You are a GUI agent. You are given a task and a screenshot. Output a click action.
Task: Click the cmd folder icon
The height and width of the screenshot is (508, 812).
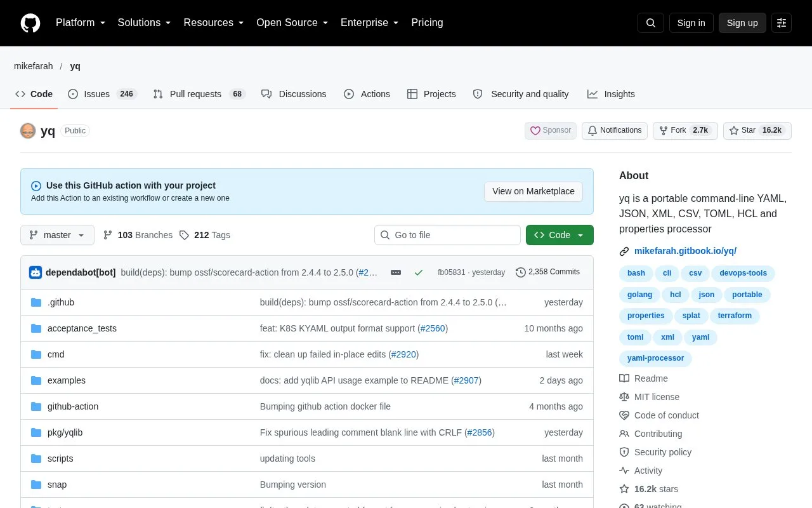coord(36,354)
